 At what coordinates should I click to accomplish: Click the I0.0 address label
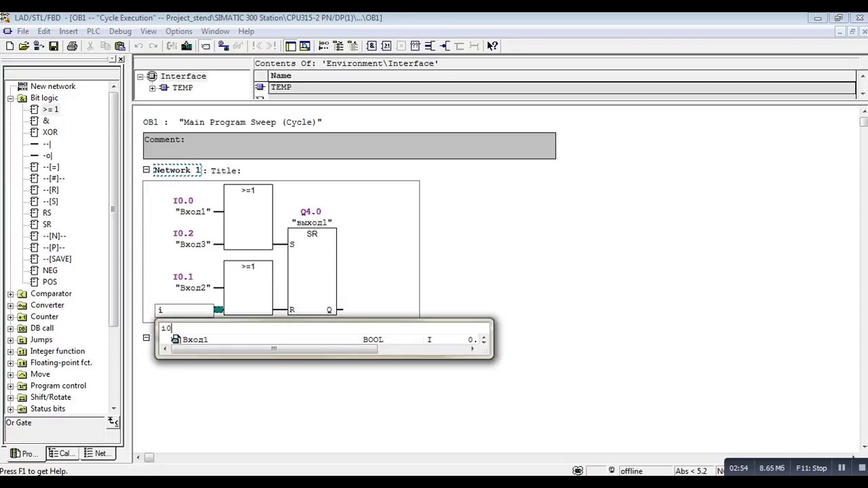pyautogui.click(x=183, y=201)
